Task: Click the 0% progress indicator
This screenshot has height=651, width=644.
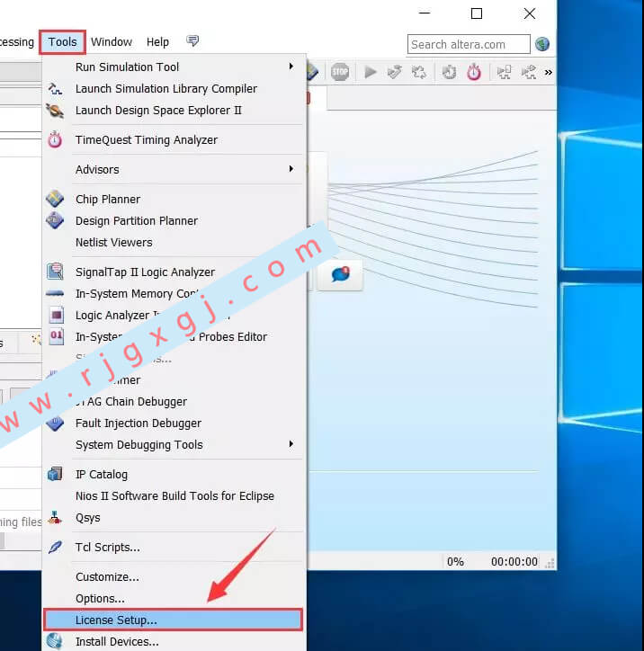Action: (x=455, y=562)
